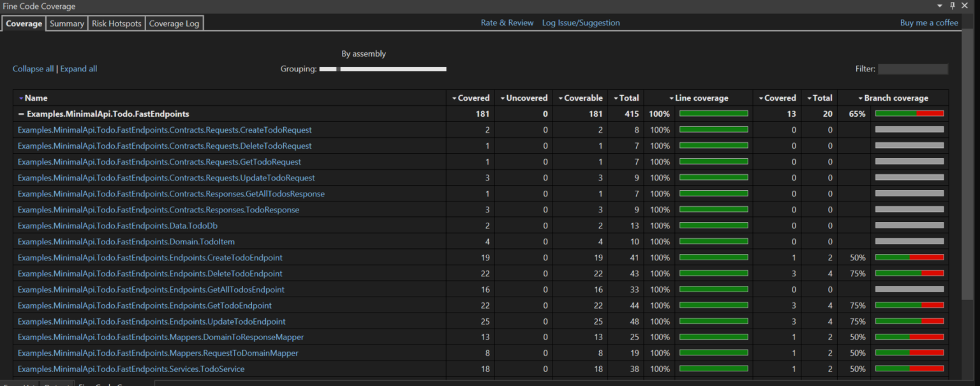Close the Fine Code Coverage panel
Viewport: 980px width, 386px height.
pos(965,6)
